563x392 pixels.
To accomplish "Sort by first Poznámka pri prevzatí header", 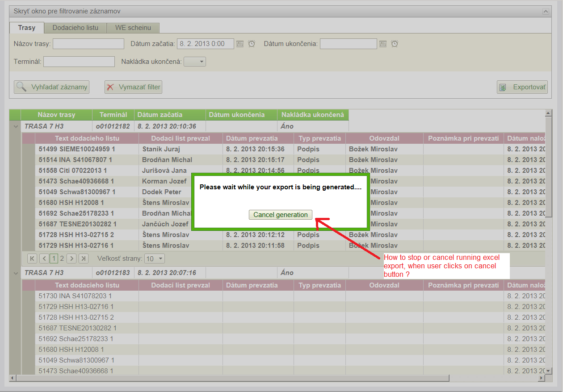I will pyautogui.click(x=463, y=138).
